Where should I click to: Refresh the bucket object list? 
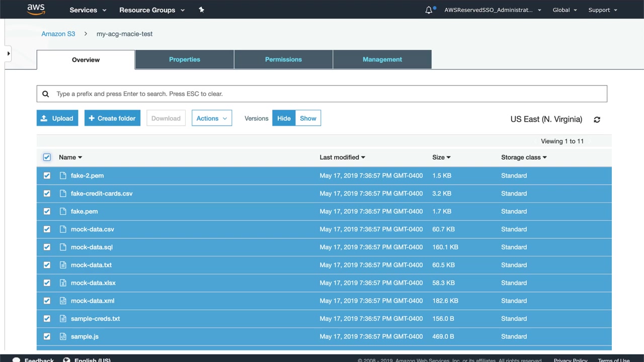click(597, 120)
